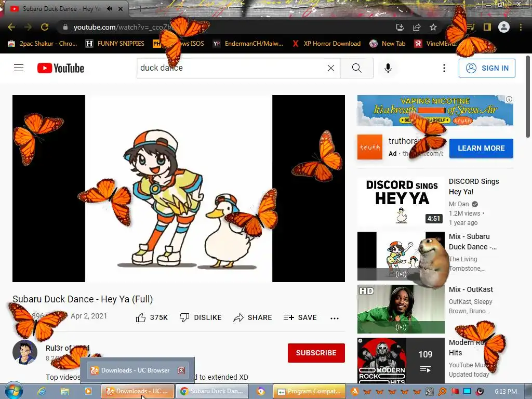Click the share page icon in address bar

[x=417, y=27]
